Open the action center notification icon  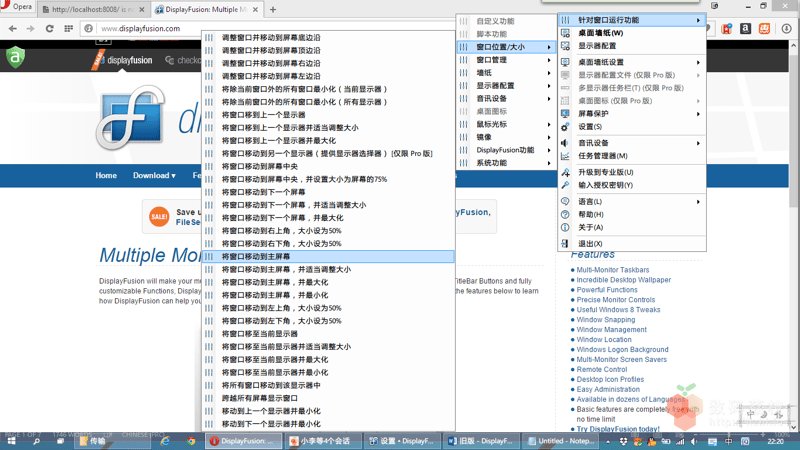coord(712,441)
